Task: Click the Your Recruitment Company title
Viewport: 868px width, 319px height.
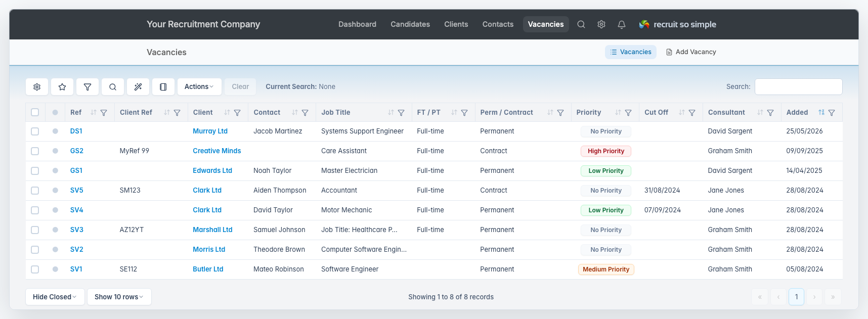Action: coord(203,24)
